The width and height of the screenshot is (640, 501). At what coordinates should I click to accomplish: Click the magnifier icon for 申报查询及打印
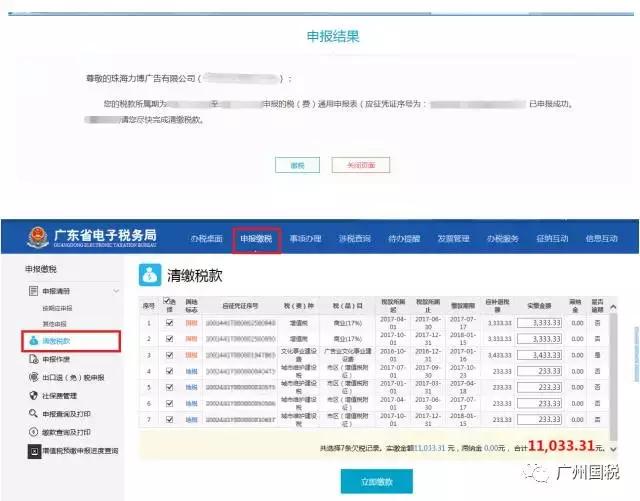click(33, 413)
